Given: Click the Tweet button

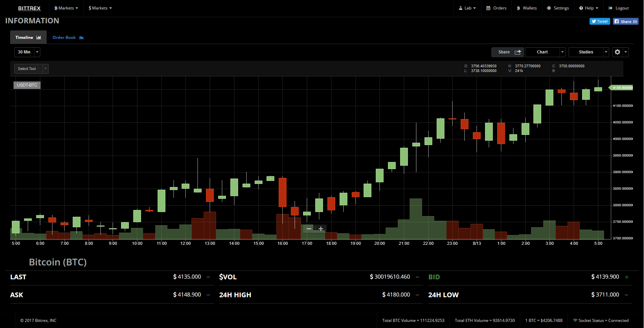Looking at the screenshot, I should 599,21.
